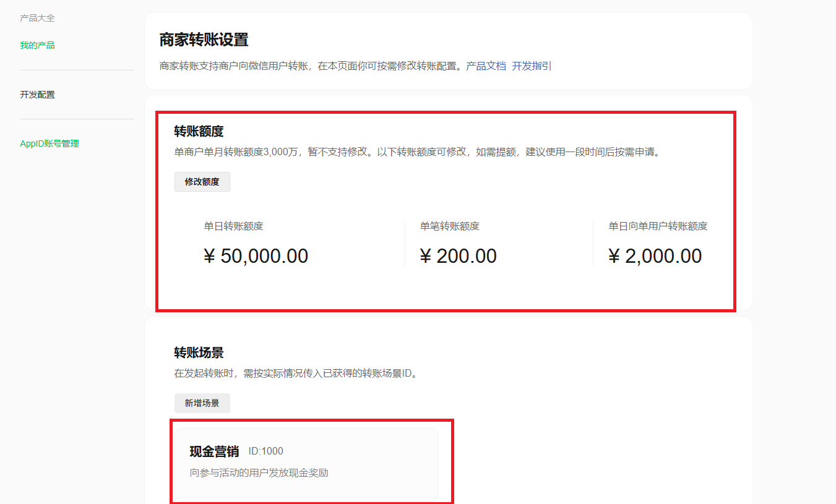
Task: Click the 修改额度 button
Action: point(202,182)
